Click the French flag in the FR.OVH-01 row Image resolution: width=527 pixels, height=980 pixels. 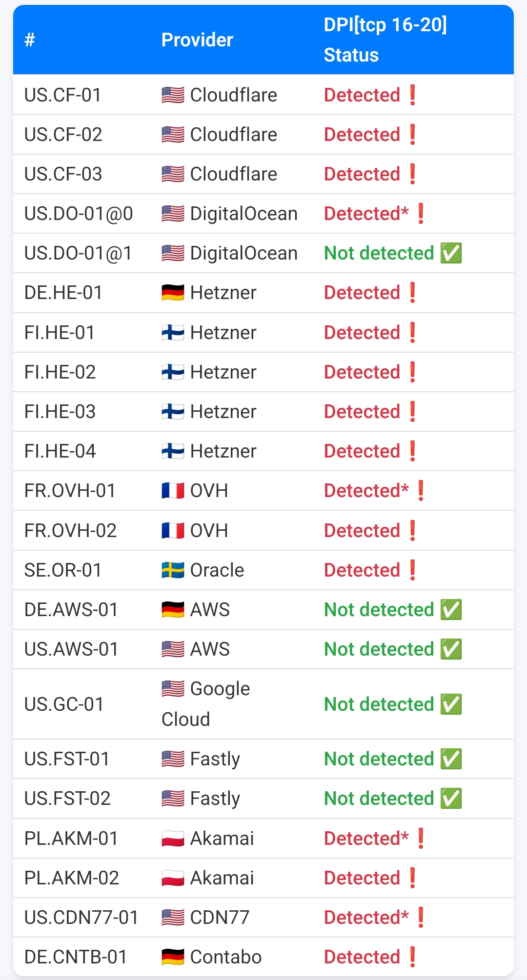click(173, 491)
